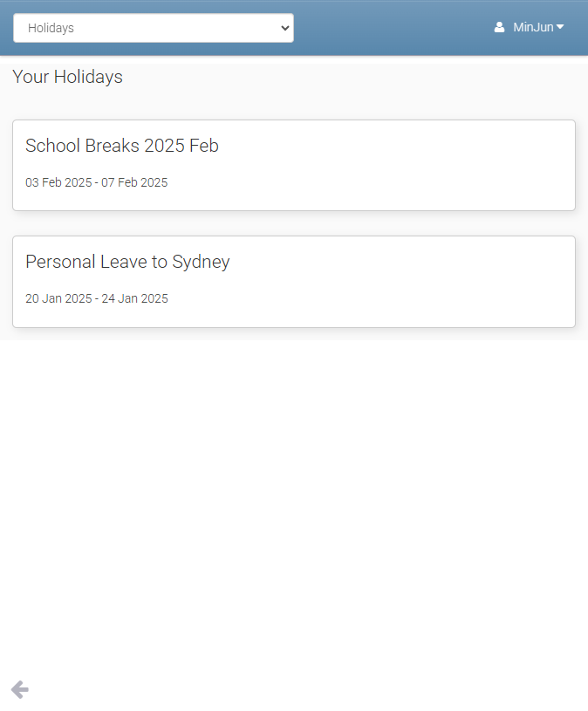Select the Personal Leave date range text
Viewport: 588px width, 711px height.
[x=96, y=298]
